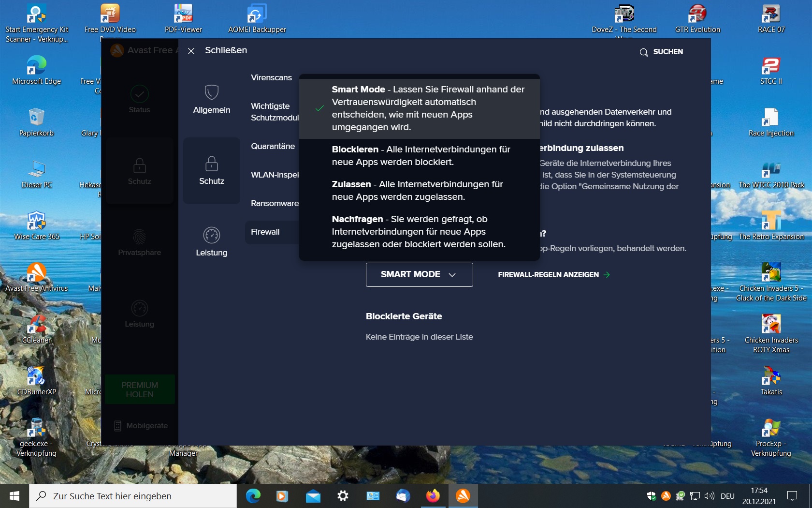Open Avast Free Antivirus desktop shortcut
The width and height of the screenshot is (812, 508).
pyautogui.click(x=37, y=278)
